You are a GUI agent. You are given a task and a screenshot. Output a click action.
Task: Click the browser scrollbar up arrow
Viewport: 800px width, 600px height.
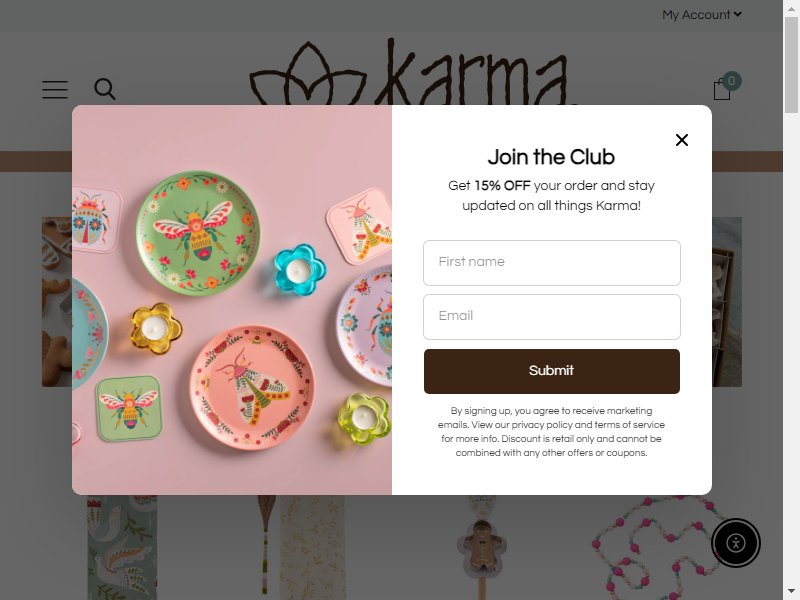click(x=791, y=8)
